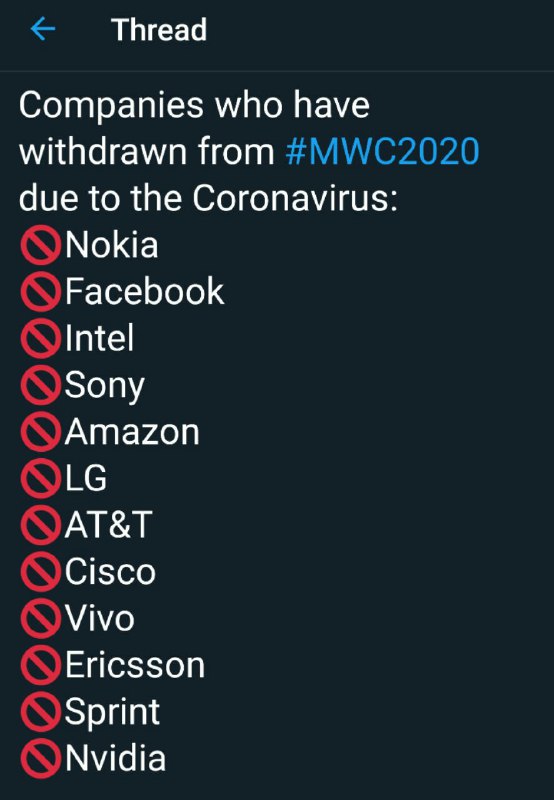Click the prohibited emoji beside Amazon
The image size is (554, 800).
tap(41, 432)
